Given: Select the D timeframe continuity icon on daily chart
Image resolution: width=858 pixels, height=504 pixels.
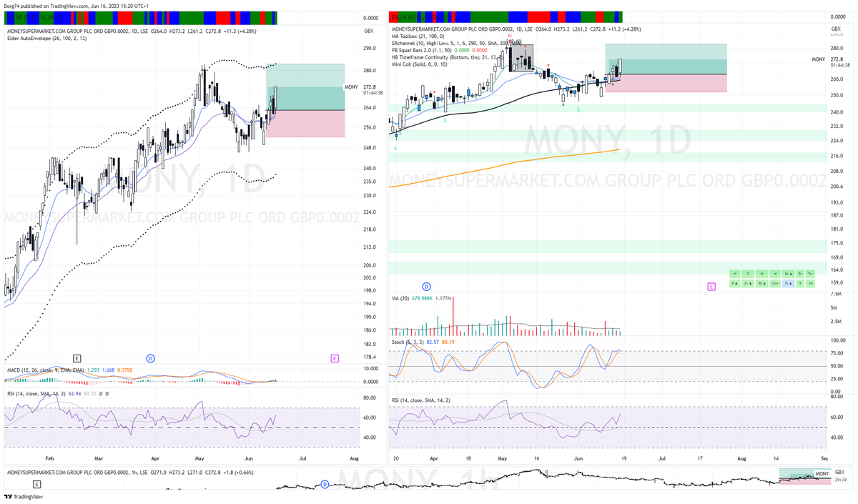Looking at the screenshot, I should click(x=749, y=272).
